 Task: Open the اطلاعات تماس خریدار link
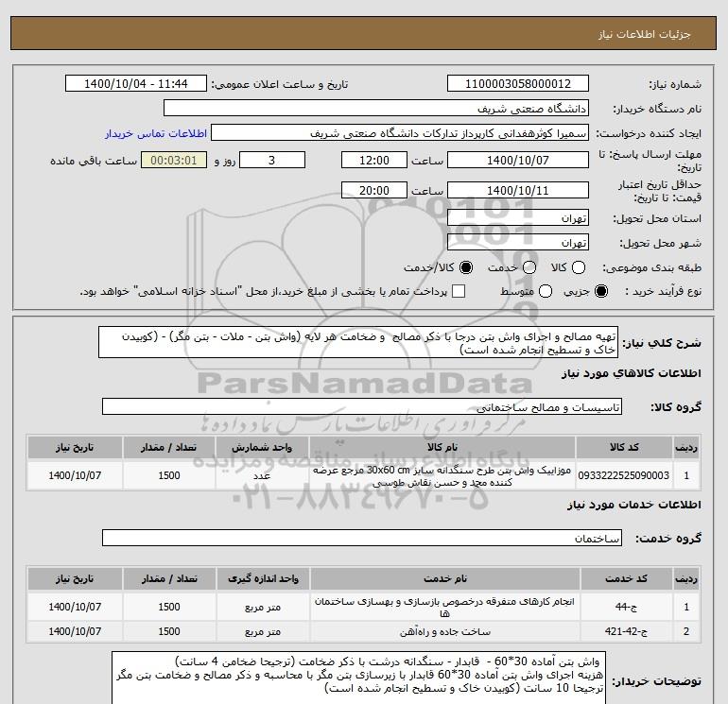click(156, 133)
